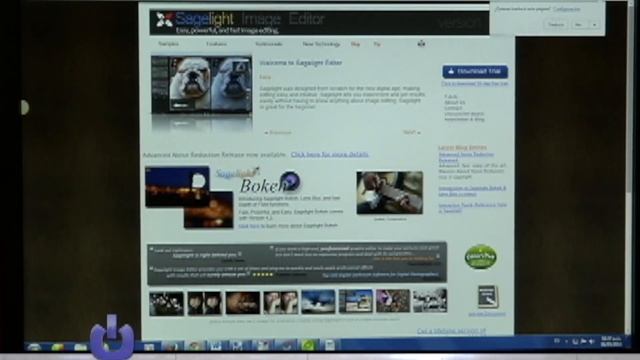Follow link to learn more about Sagelight Bokeh

pyautogui.click(x=288, y=226)
